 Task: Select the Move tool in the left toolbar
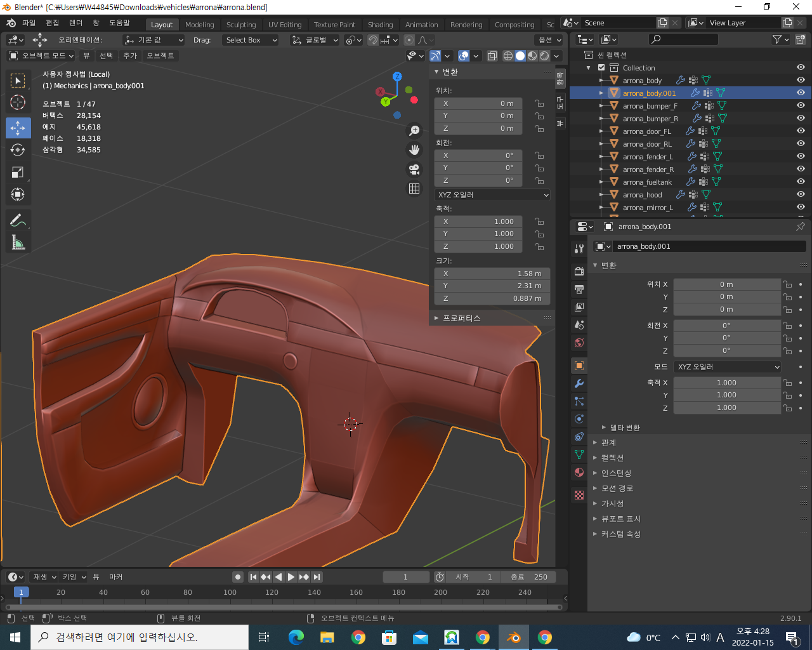[18, 128]
